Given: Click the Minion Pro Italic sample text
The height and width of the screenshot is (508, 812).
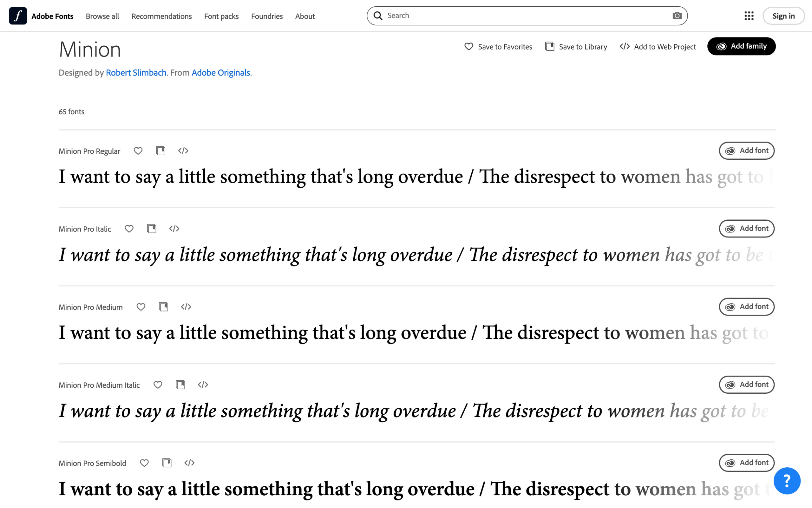Looking at the screenshot, I should 416,255.
